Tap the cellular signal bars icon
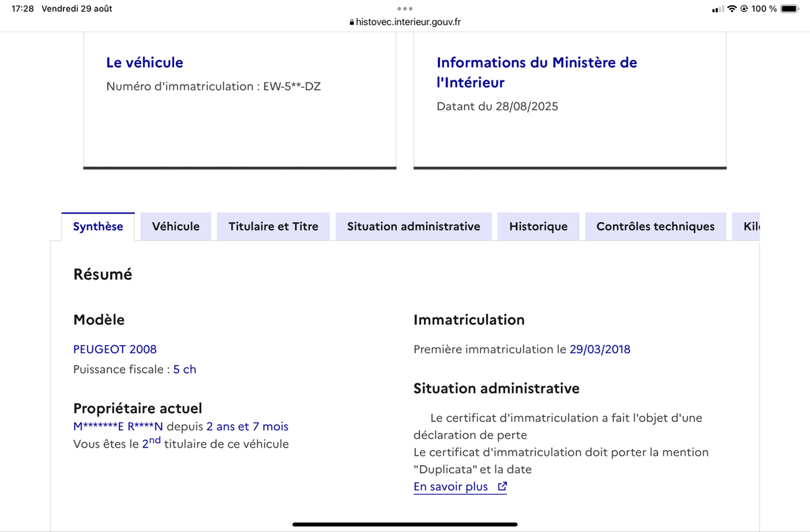This screenshot has width=810, height=532. (x=718, y=9)
